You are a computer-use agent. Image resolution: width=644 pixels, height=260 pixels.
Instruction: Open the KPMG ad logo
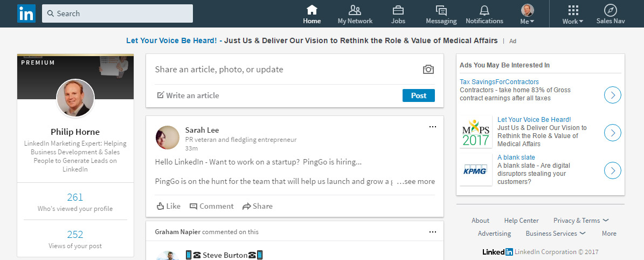tap(476, 169)
